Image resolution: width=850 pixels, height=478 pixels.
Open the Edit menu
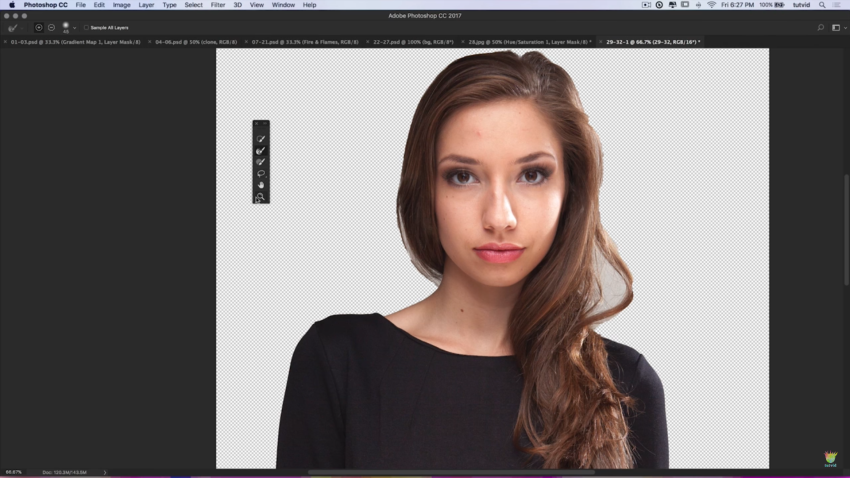(99, 5)
